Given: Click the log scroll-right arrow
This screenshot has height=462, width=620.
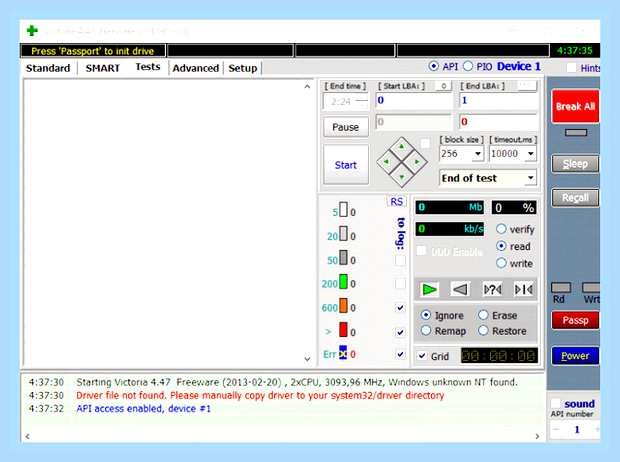Looking at the screenshot, I should coord(537,436).
